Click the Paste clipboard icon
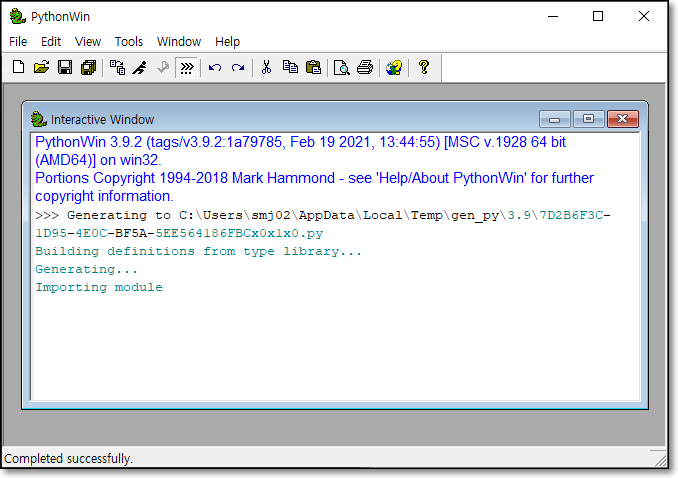Viewport: 678px width, 478px height. (313, 67)
